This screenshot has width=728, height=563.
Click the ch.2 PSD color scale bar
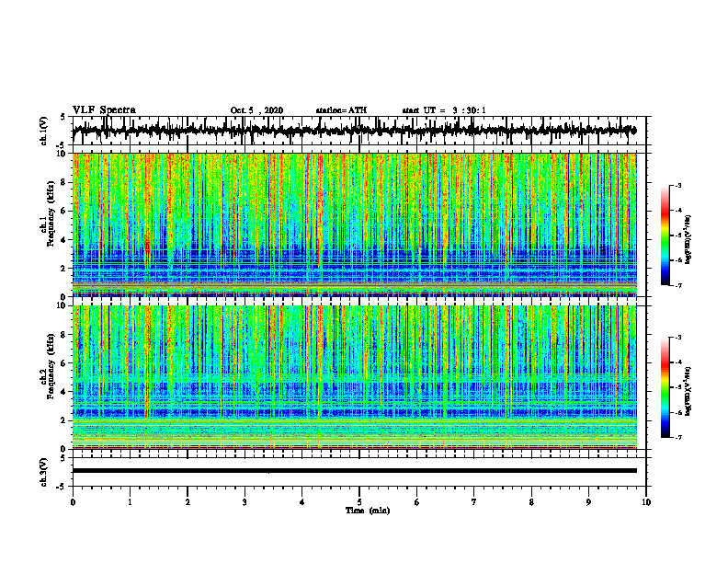point(665,387)
